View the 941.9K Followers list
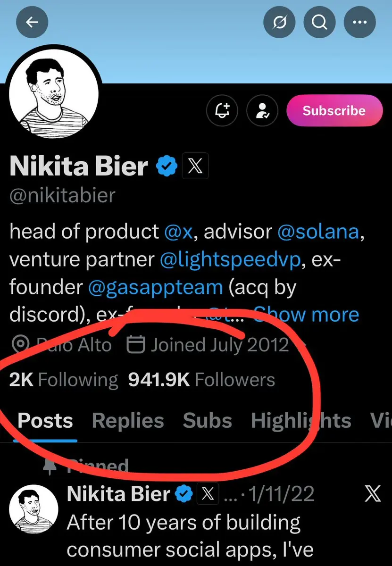The image size is (392, 566). point(201,380)
